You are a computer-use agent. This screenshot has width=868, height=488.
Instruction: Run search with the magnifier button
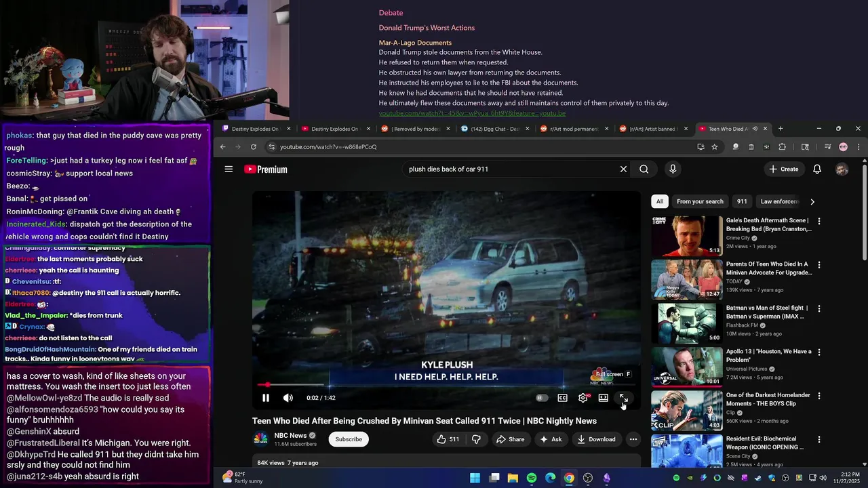pos(644,169)
